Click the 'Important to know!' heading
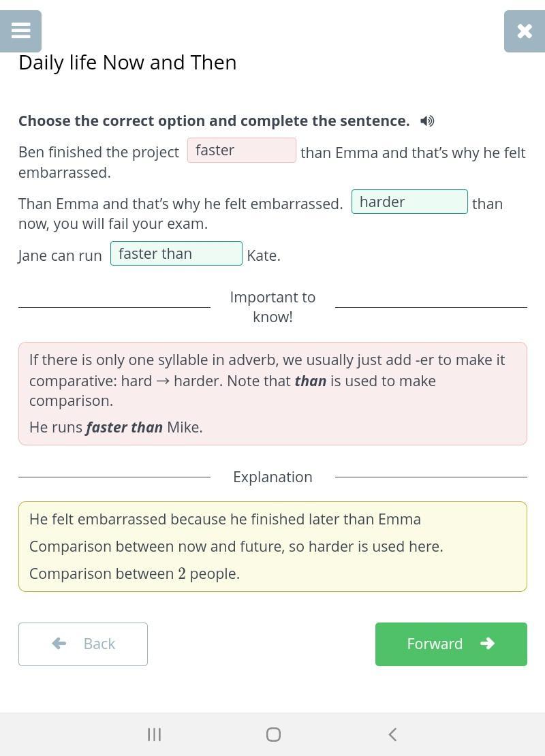The image size is (545, 756). tap(272, 306)
